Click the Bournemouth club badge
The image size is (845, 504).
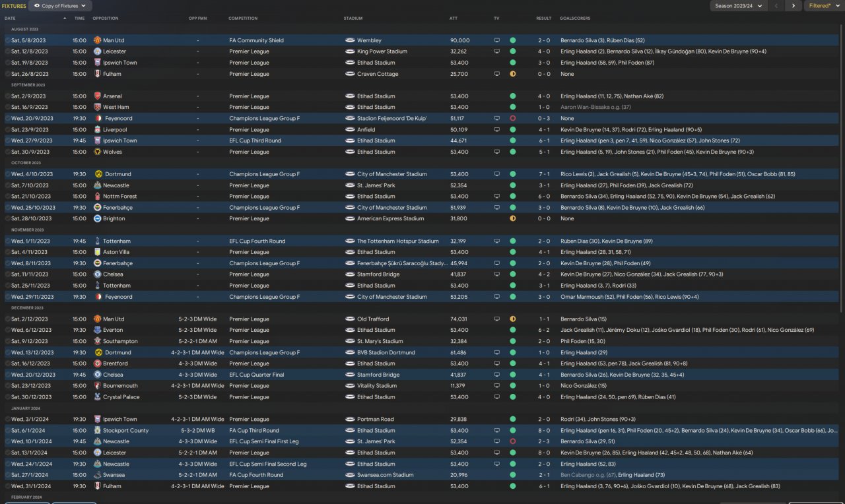pyautogui.click(x=98, y=386)
